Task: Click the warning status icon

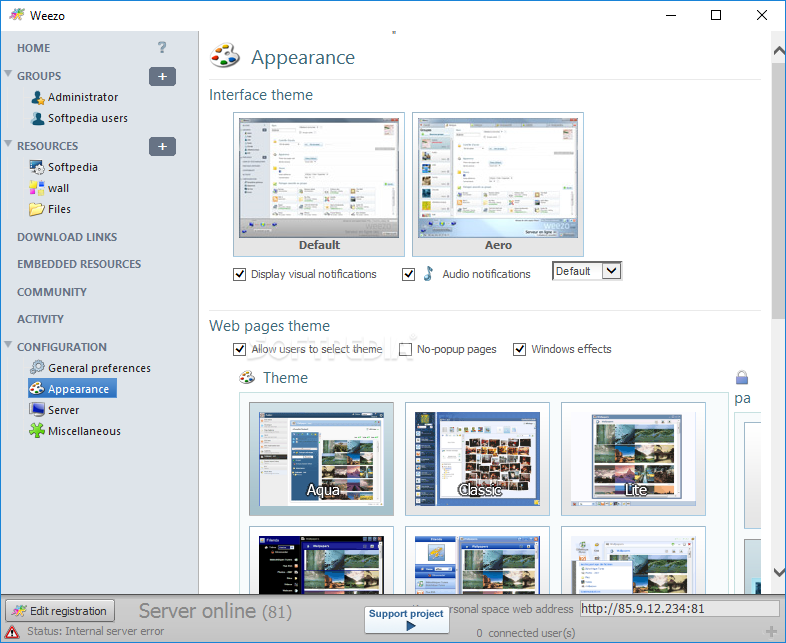Action: click(x=12, y=631)
